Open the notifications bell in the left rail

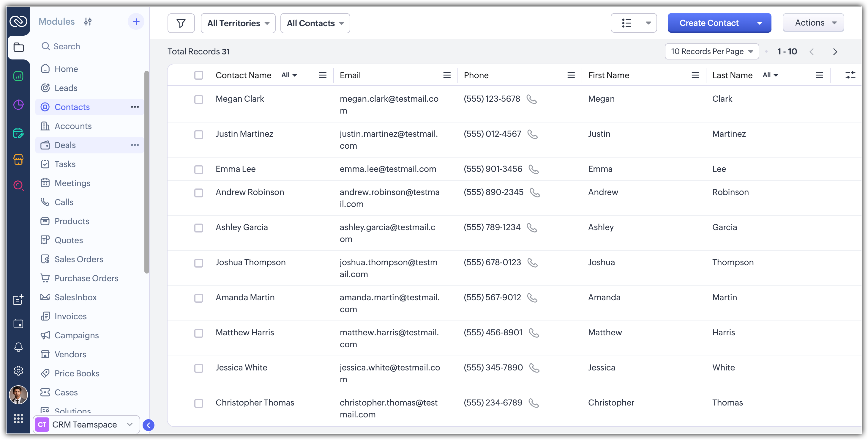pos(18,347)
